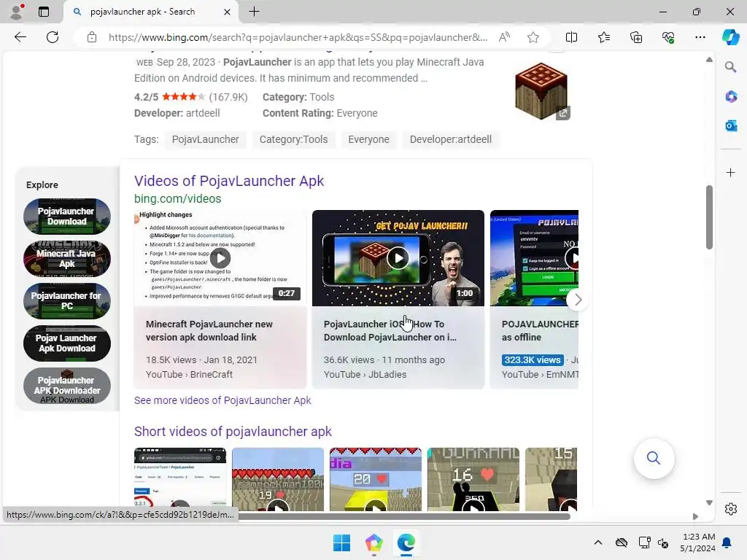Open Short videos of pojavlauncher apk heading
This screenshot has width=747, height=560.
[233, 432]
